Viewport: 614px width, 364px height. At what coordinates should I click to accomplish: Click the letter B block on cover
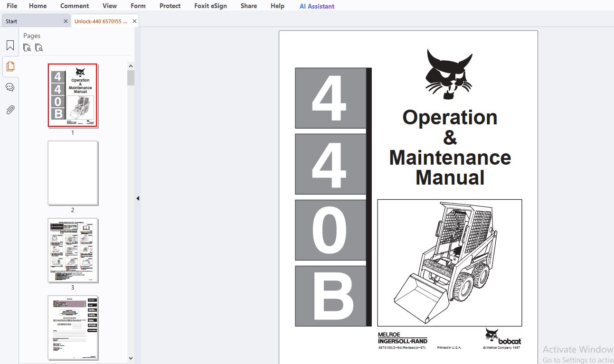pyautogui.click(x=331, y=296)
